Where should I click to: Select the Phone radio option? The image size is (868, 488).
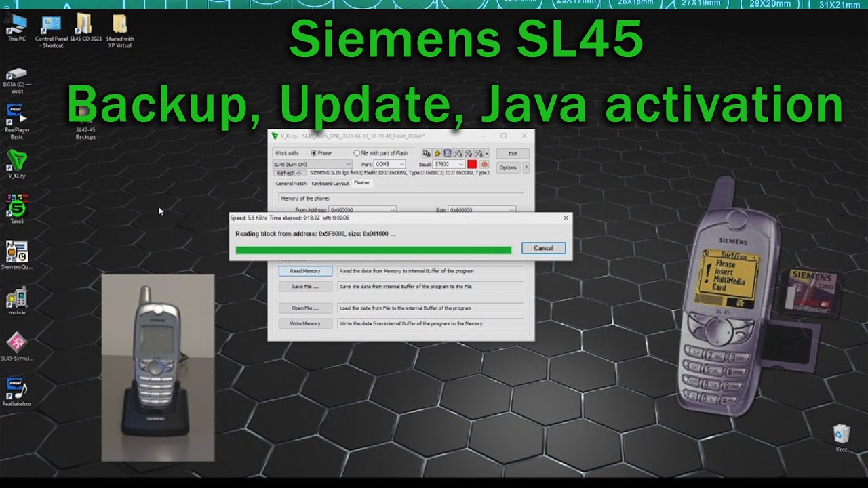point(321,153)
